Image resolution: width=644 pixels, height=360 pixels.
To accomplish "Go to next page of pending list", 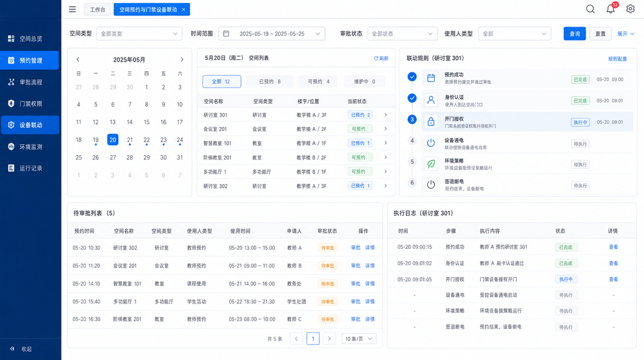I will point(329,339).
